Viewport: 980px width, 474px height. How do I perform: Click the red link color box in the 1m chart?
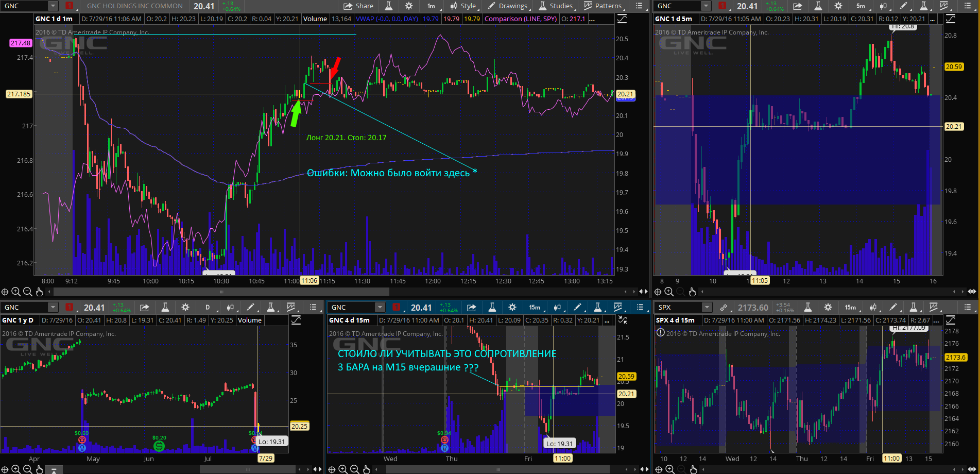70,6
